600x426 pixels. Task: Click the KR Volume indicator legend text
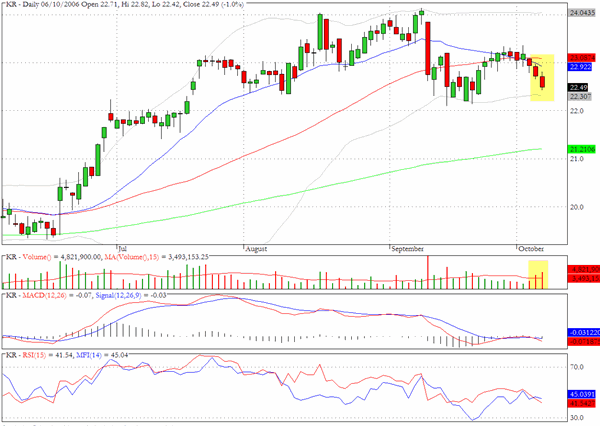pos(28,257)
